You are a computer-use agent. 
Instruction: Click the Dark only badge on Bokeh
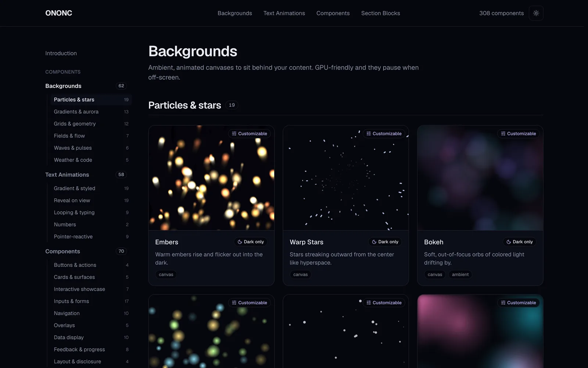[519, 242]
